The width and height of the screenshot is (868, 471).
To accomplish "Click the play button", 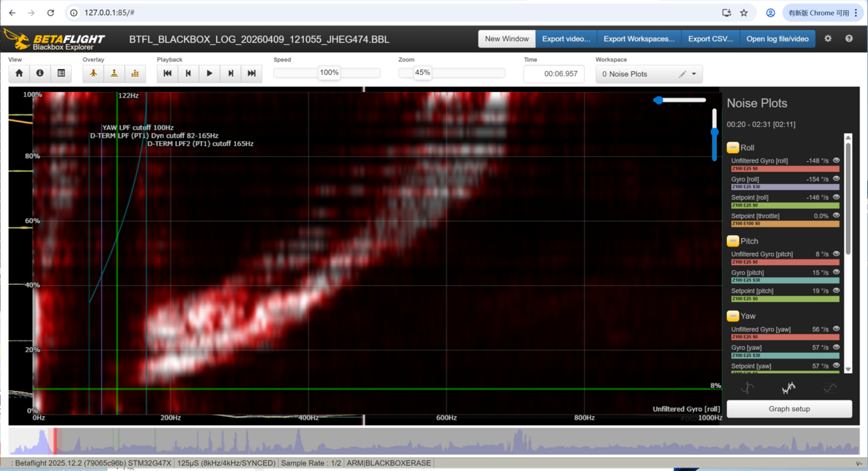I will coord(210,73).
